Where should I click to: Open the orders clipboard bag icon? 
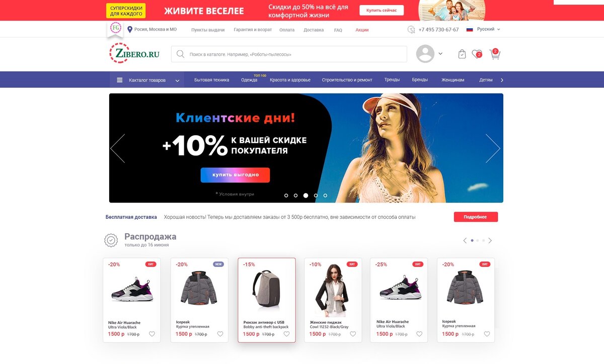462,54
